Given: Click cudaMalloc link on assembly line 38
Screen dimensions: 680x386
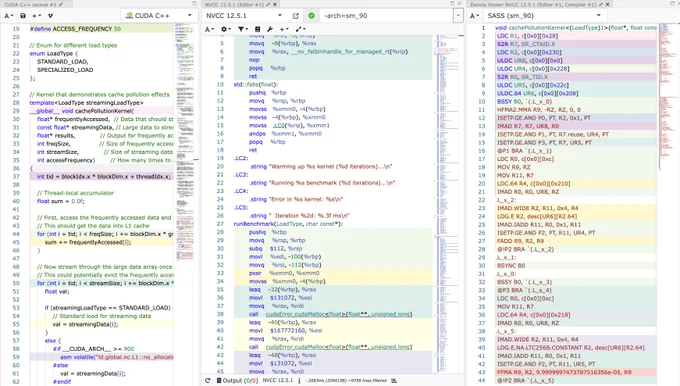Looking at the screenshot, I should tap(338, 314).
